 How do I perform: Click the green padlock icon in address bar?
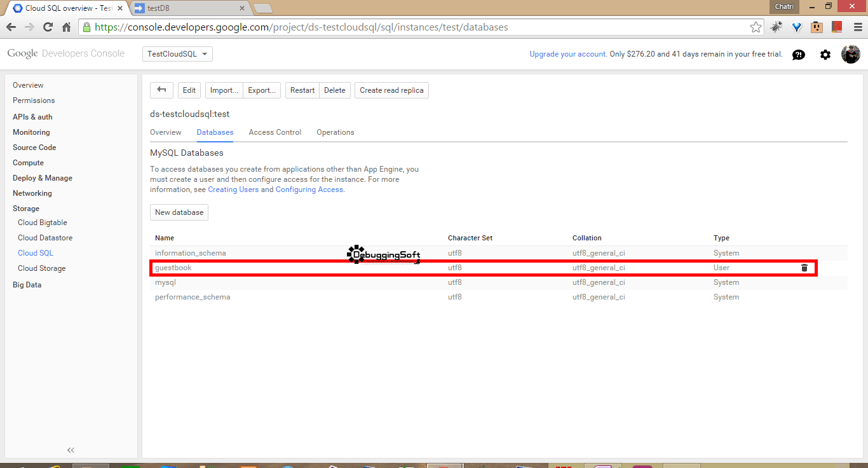click(x=86, y=27)
